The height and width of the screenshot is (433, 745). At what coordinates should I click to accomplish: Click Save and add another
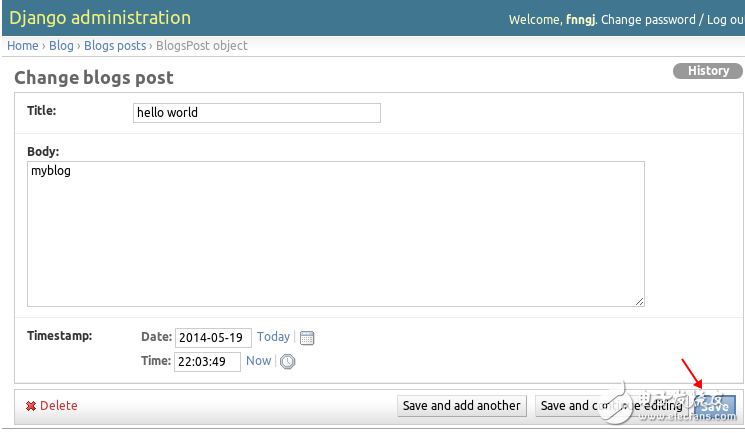point(461,406)
